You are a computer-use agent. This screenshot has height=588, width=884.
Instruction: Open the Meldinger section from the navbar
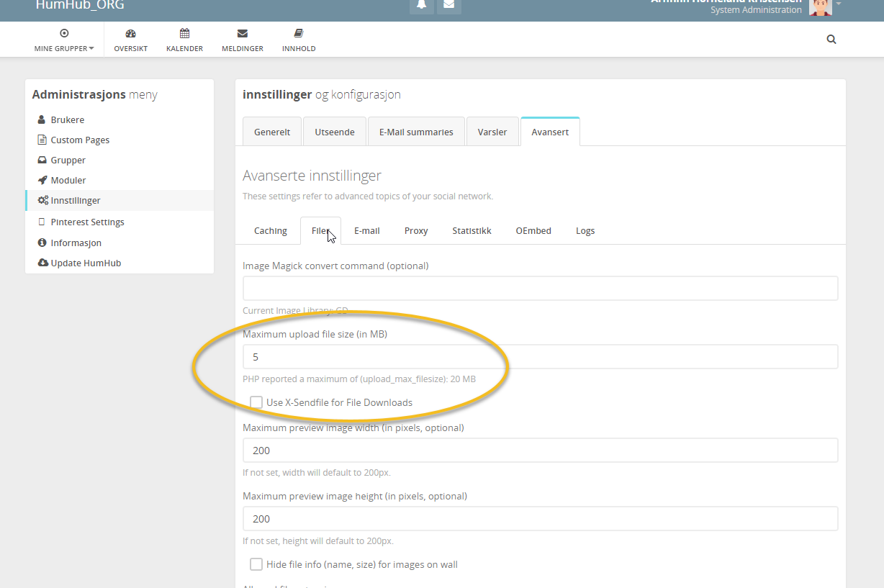[242, 39]
